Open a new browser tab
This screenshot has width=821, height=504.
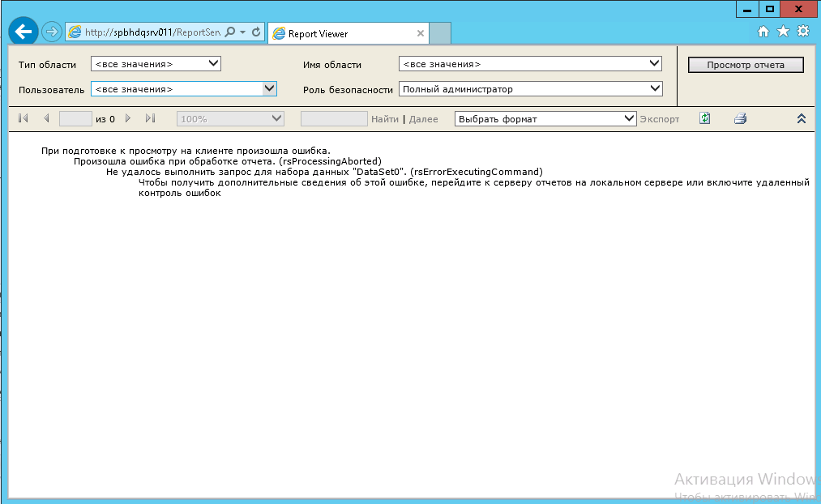(439, 34)
